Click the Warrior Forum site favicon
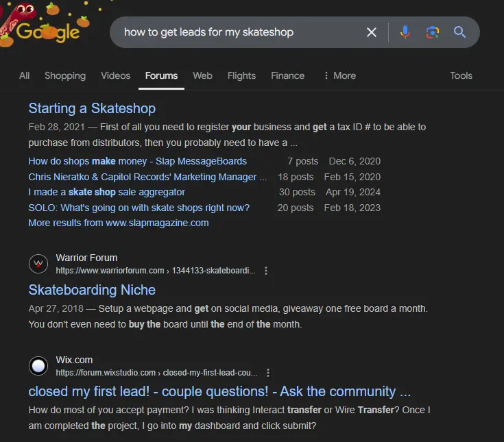Viewport: 504px width, 442px height. point(38,264)
